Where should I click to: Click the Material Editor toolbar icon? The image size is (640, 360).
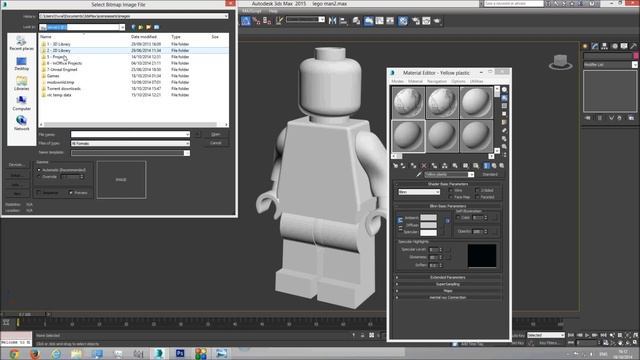403,21
